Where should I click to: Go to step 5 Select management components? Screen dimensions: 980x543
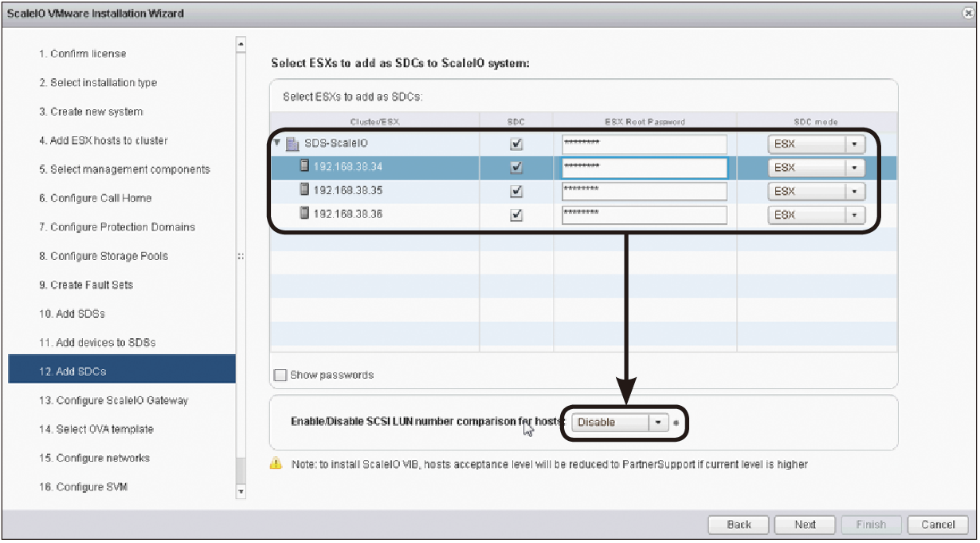[x=124, y=169]
